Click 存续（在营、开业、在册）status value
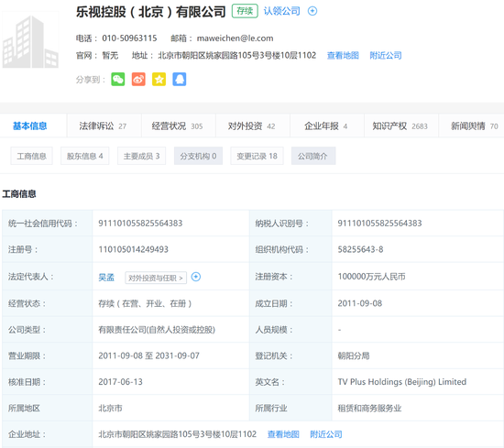This screenshot has height=448, width=504. 145,303
